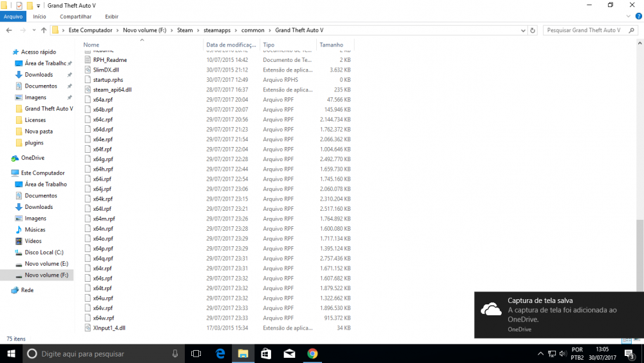Screen dimensions: 644x363
Task: Open the recent locations dropdown arrow
Action: [x=33, y=30]
